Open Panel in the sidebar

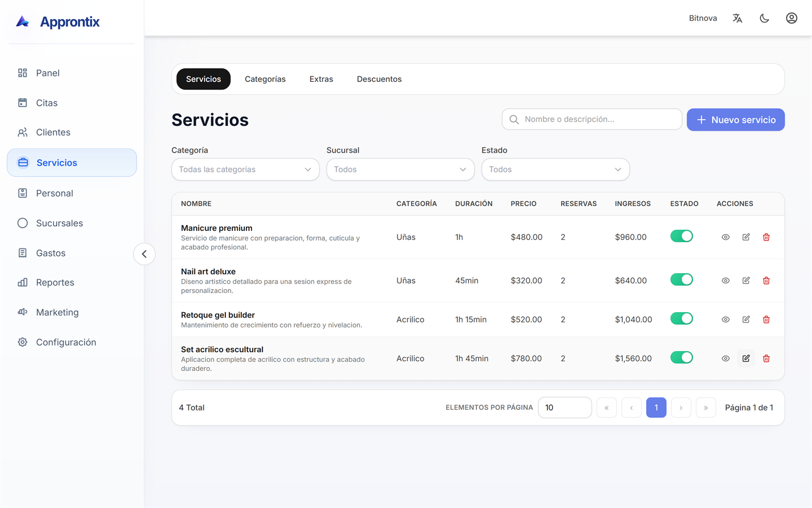pyautogui.click(x=72, y=73)
